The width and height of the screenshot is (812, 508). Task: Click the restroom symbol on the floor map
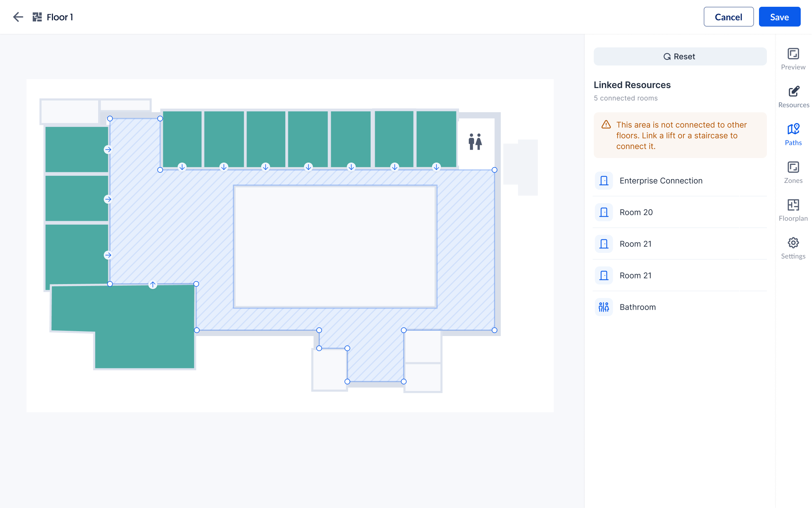[x=476, y=142]
